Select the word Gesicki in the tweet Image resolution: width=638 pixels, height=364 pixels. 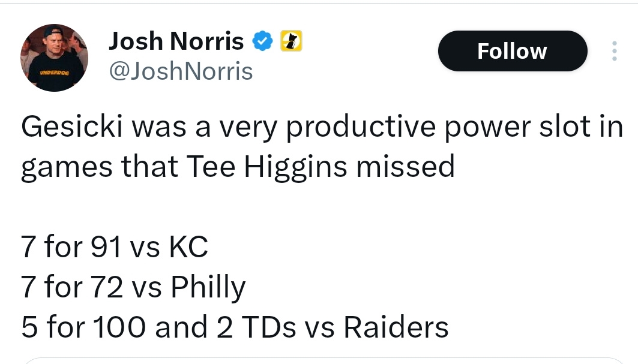click(72, 127)
